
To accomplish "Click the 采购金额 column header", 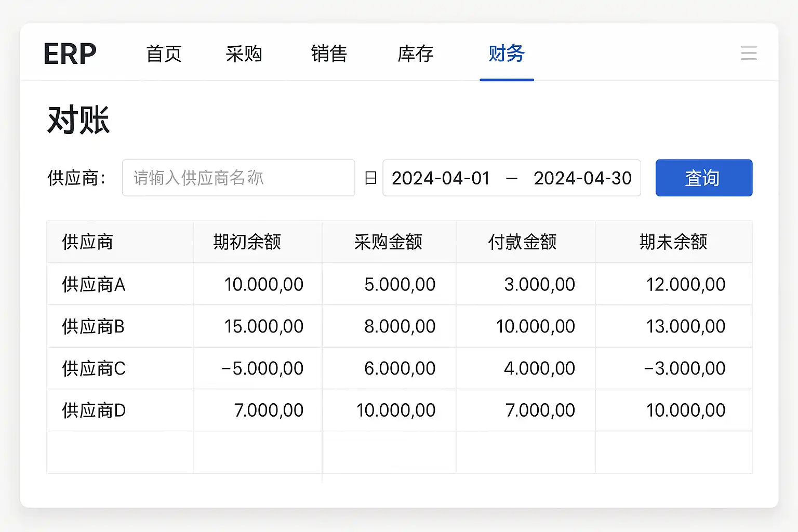I will click(x=388, y=242).
